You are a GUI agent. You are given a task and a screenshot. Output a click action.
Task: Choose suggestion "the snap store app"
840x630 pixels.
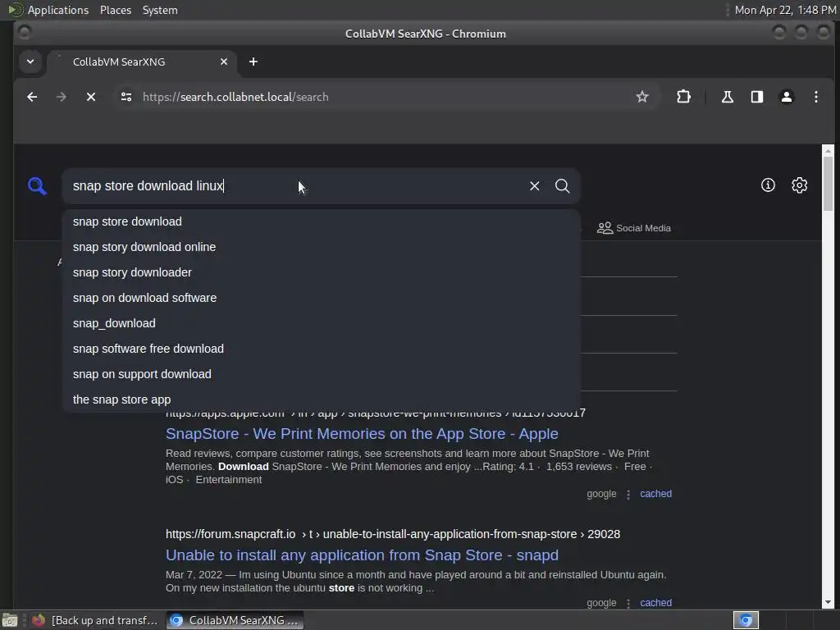(x=322, y=399)
